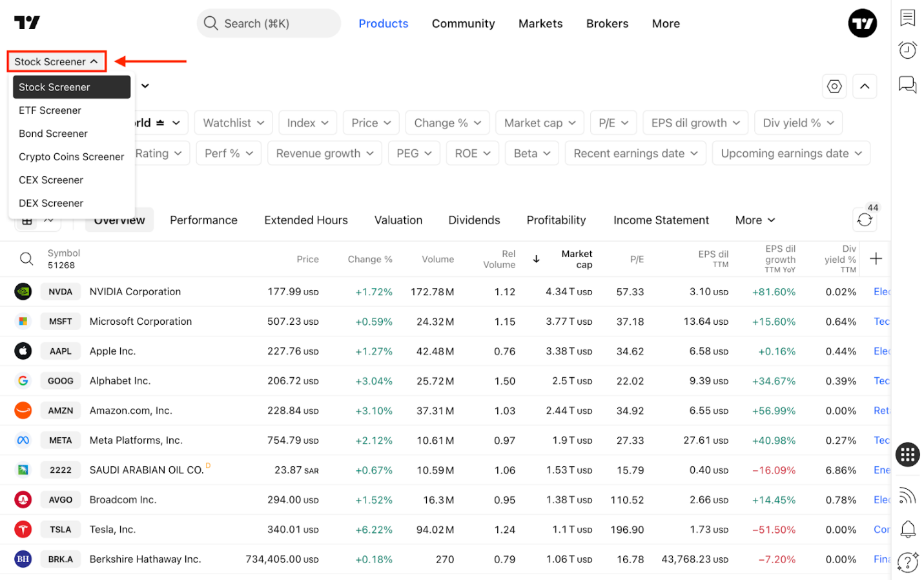This screenshot has height=580, width=924.
Task: Open the notifications bell icon
Action: pyautogui.click(x=907, y=529)
